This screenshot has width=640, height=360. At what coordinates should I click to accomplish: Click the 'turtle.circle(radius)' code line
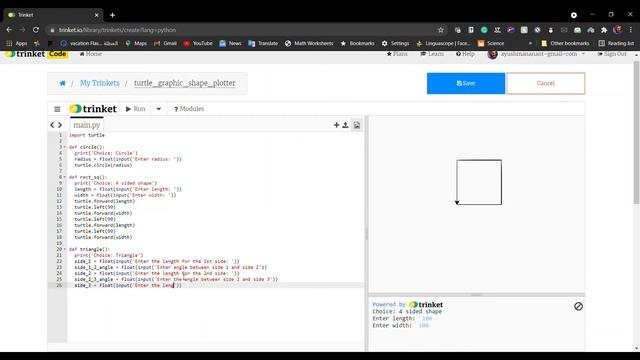coord(103,165)
